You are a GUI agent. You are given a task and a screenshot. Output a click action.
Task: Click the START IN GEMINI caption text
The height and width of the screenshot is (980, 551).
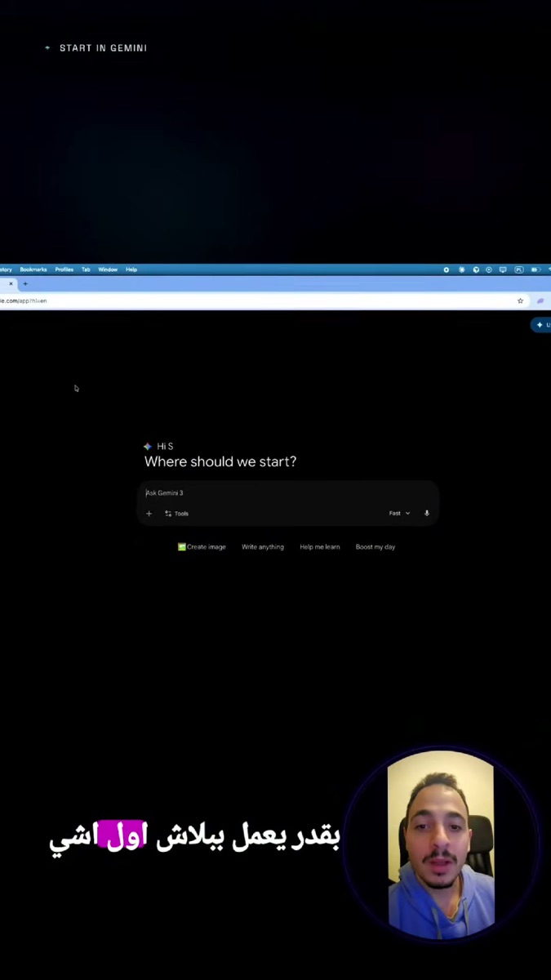click(x=103, y=48)
